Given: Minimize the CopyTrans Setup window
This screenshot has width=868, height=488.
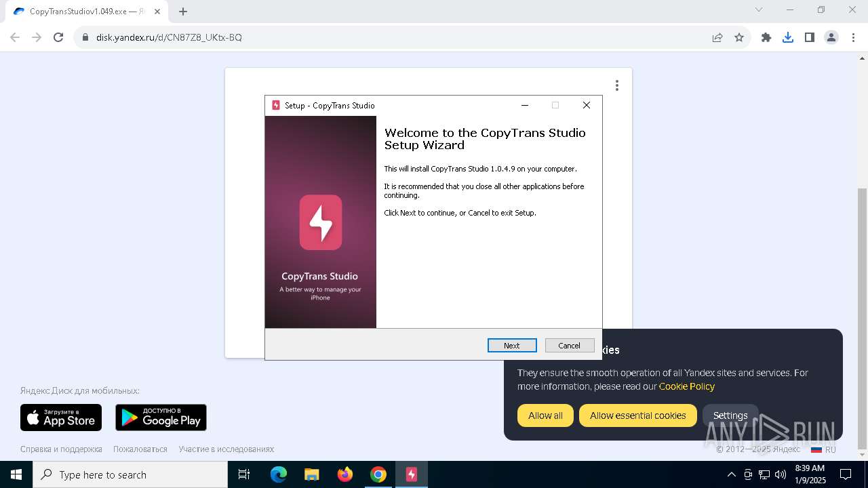Looking at the screenshot, I should pos(524,105).
